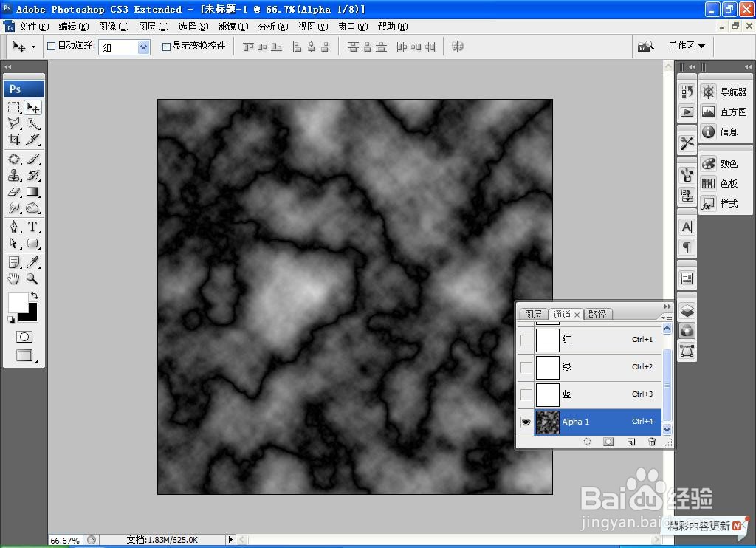Viewport: 756px width, 548px height.
Task: Open the 色板 panel
Action: 721,183
